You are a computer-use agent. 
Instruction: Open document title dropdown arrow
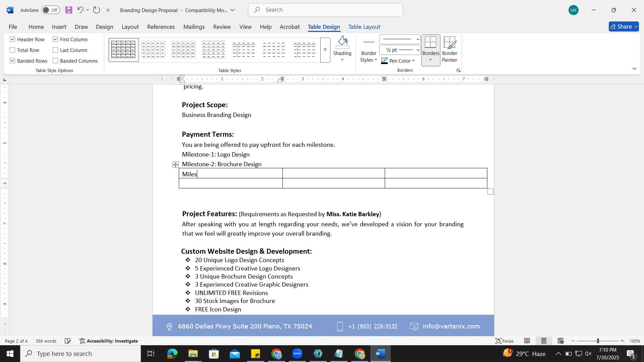pos(232,10)
